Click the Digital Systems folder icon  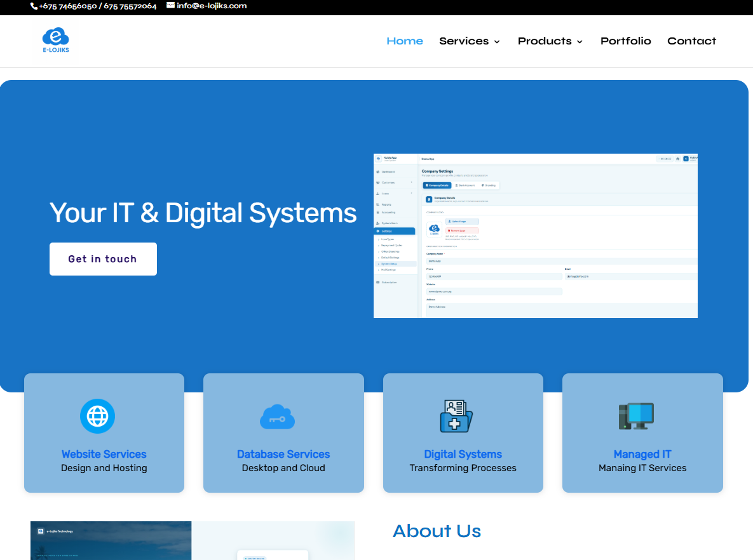point(456,417)
